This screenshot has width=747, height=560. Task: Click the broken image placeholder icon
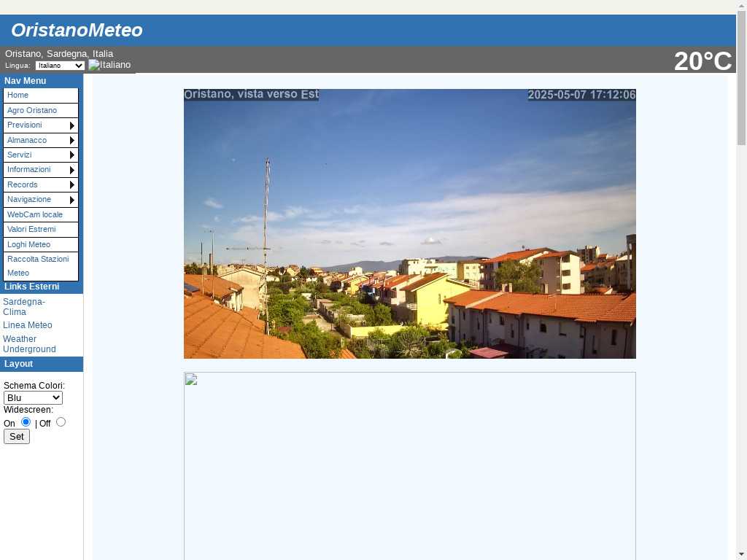pyautogui.click(x=191, y=379)
